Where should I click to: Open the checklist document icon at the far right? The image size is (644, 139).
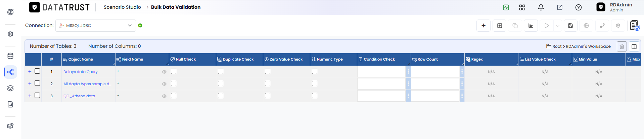click(x=635, y=26)
